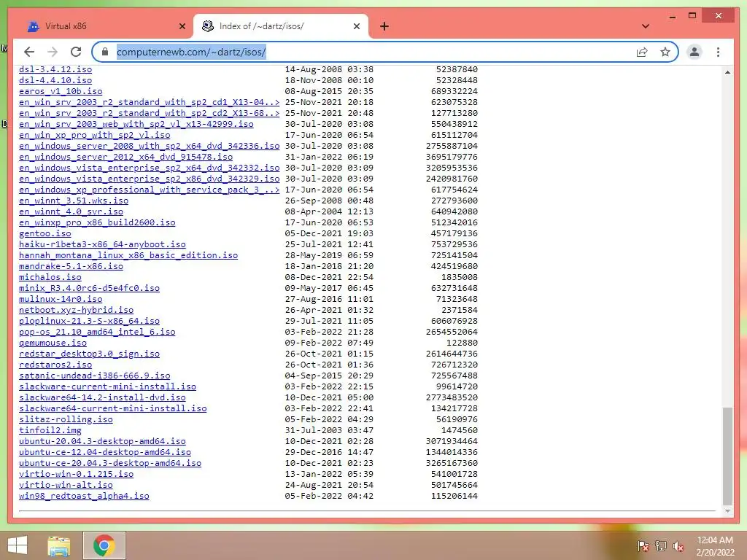Open Chrome's three-dot menu
Viewport: 747px width, 560px height.
(718, 52)
